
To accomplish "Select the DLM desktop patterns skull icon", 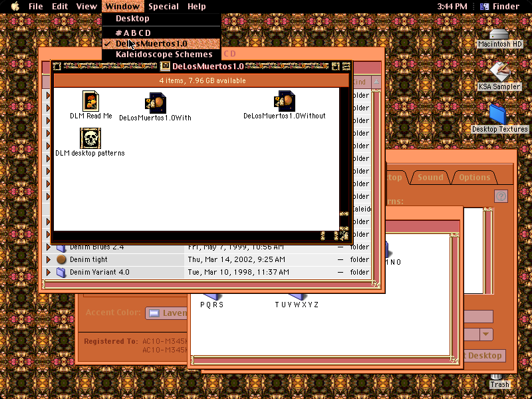I will pyautogui.click(x=90, y=138).
